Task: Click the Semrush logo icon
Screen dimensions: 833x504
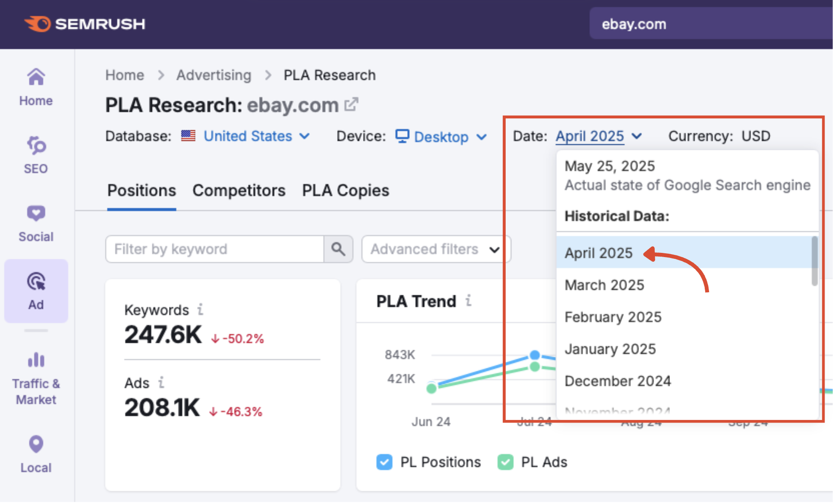Action: [38, 24]
